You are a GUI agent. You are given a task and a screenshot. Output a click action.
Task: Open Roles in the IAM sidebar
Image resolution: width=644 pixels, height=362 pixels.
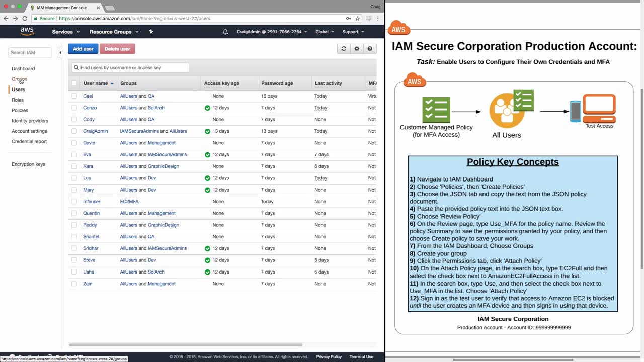(18, 100)
